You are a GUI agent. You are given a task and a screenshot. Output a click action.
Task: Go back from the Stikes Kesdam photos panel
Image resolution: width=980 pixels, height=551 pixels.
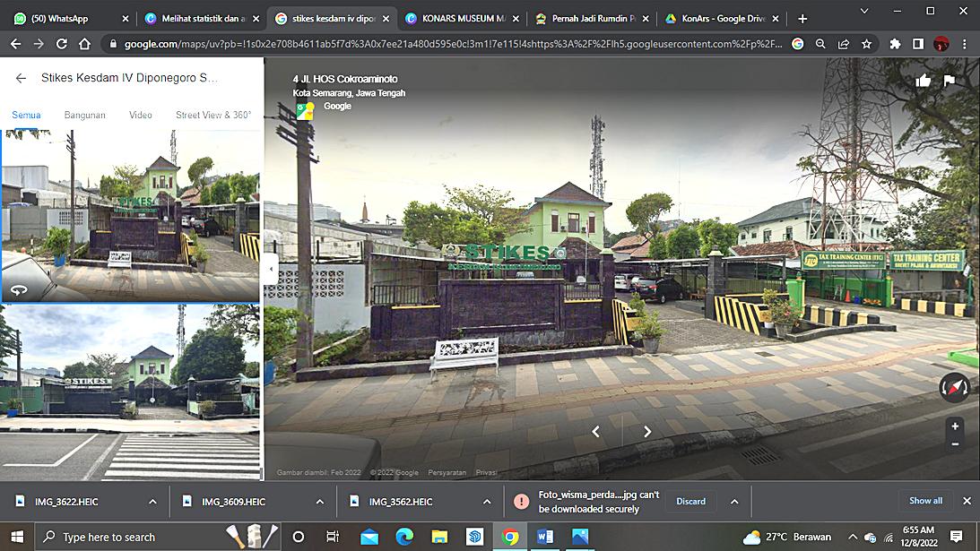21,78
